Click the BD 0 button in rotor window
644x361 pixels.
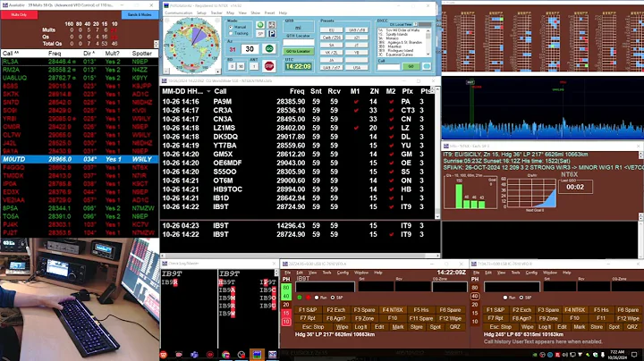click(232, 66)
